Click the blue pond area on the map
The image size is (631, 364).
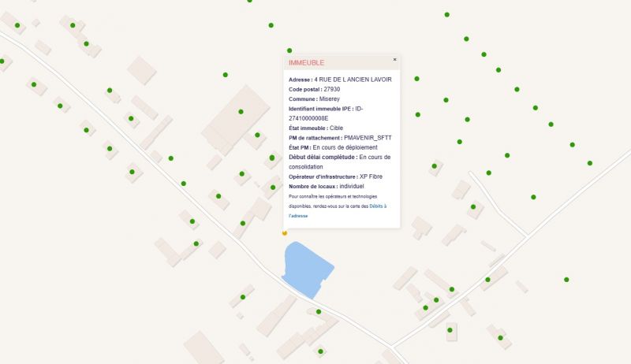[308, 268]
